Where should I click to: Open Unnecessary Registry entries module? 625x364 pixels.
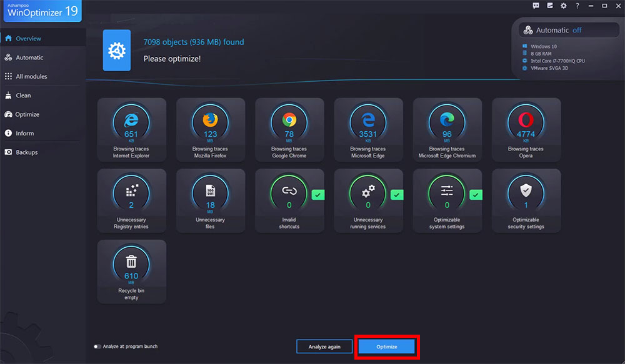131,200
